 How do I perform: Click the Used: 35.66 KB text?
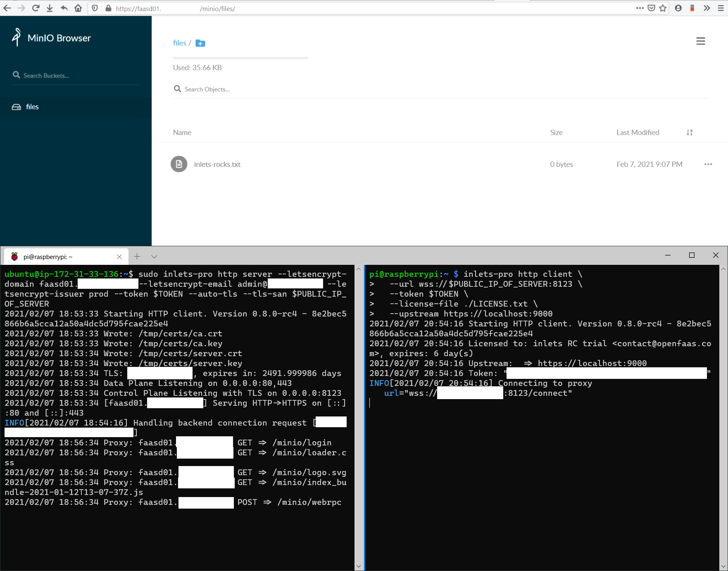[x=197, y=68]
